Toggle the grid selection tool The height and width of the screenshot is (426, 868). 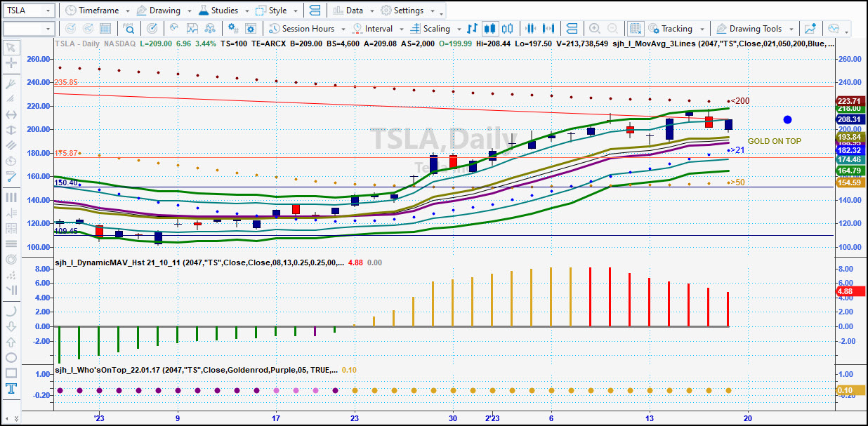(x=635, y=29)
